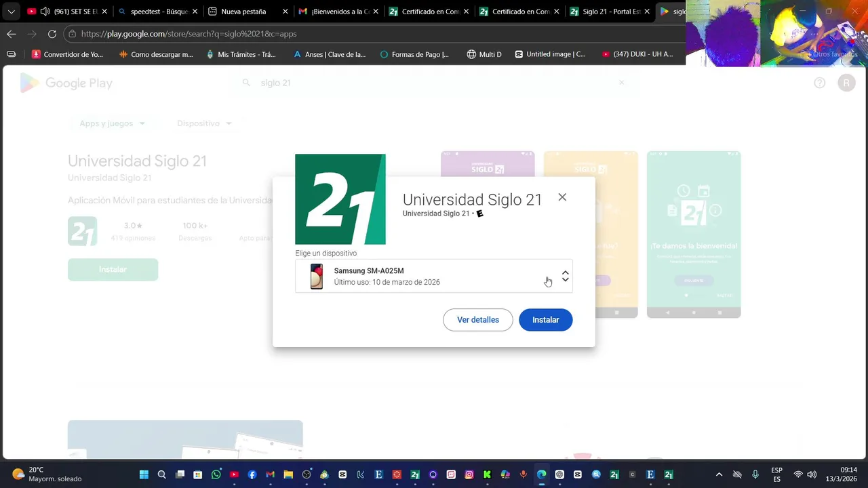This screenshot has height=488, width=868.
Task: Open Mis Trámites bookmark
Action: pos(241,54)
